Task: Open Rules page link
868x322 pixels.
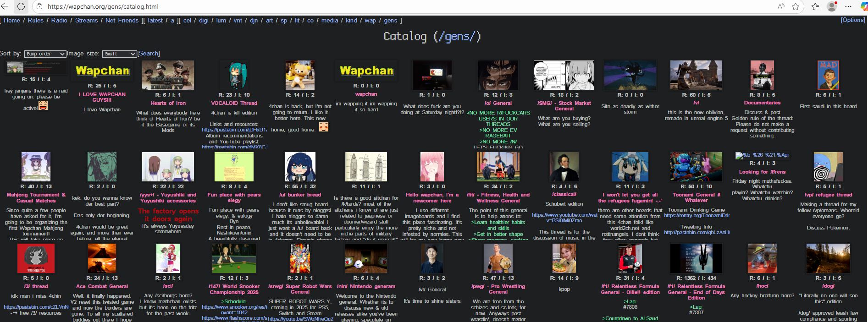Action: tap(36, 20)
